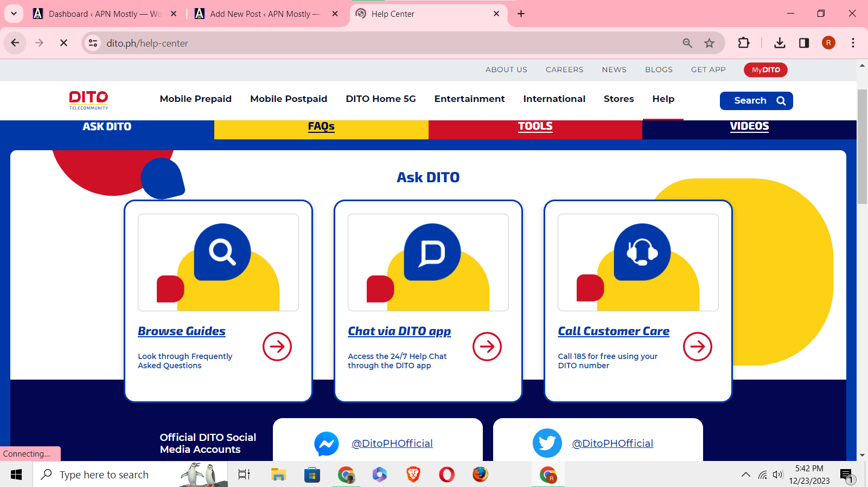This screenshot has width=868, height=487.
Task: Click the page vertical scrollbar thumb
Action: coord(862,146)
